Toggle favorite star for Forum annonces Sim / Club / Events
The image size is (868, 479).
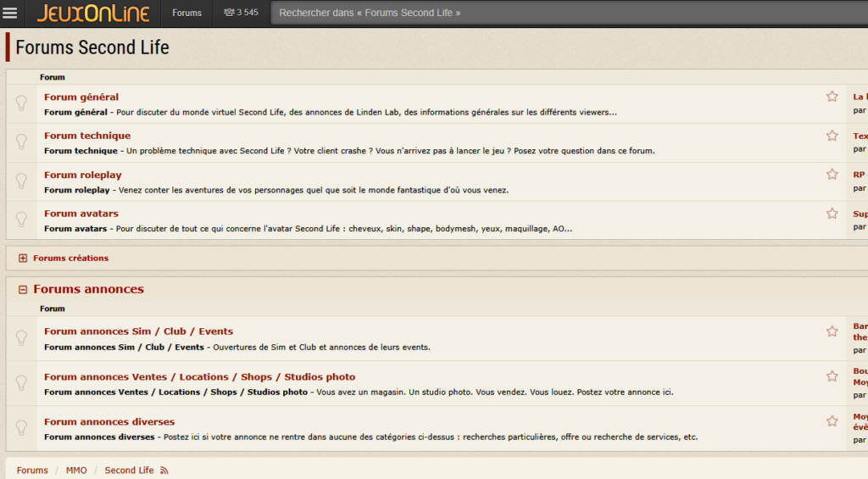pos(832,331)
